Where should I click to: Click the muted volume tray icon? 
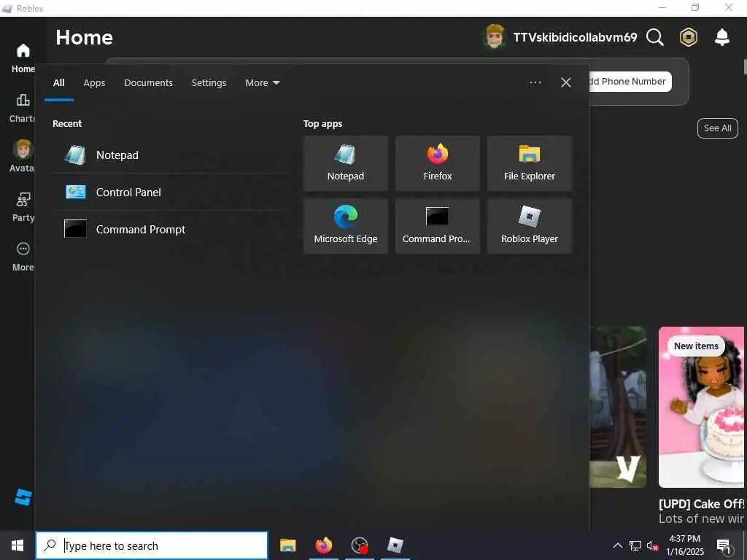(652, 545)
